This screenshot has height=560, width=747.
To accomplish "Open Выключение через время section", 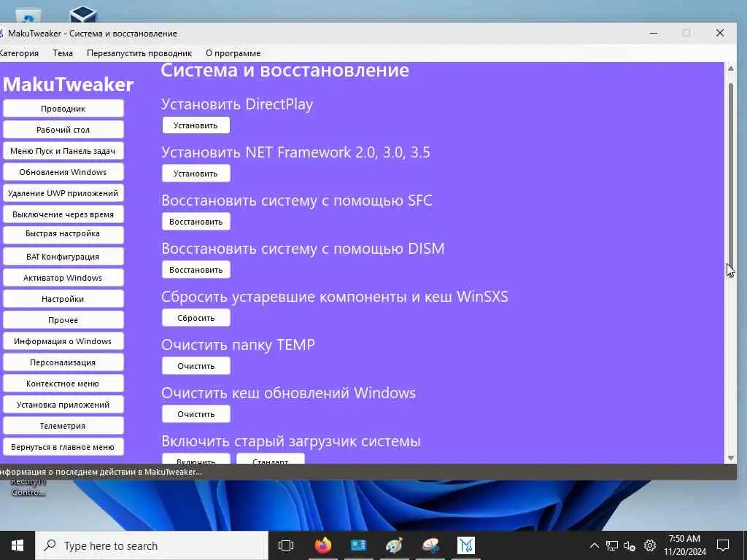I will 63,214.
